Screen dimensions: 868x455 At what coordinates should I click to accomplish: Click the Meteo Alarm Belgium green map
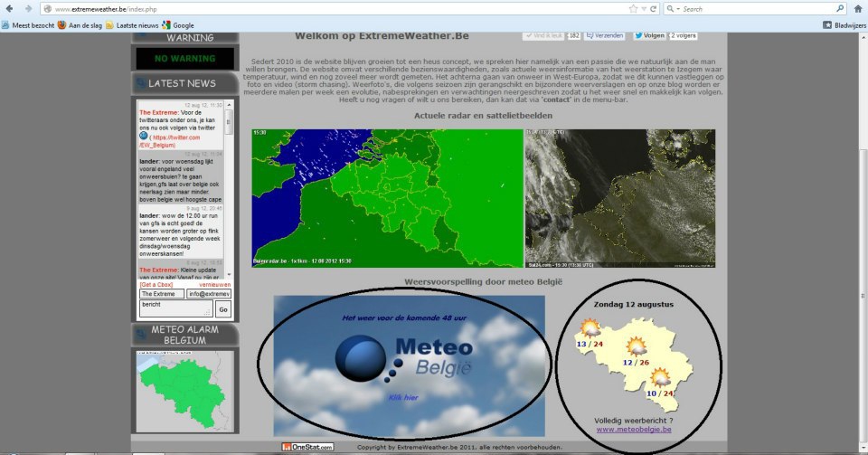pyautogui.click(x=184, y=392)
